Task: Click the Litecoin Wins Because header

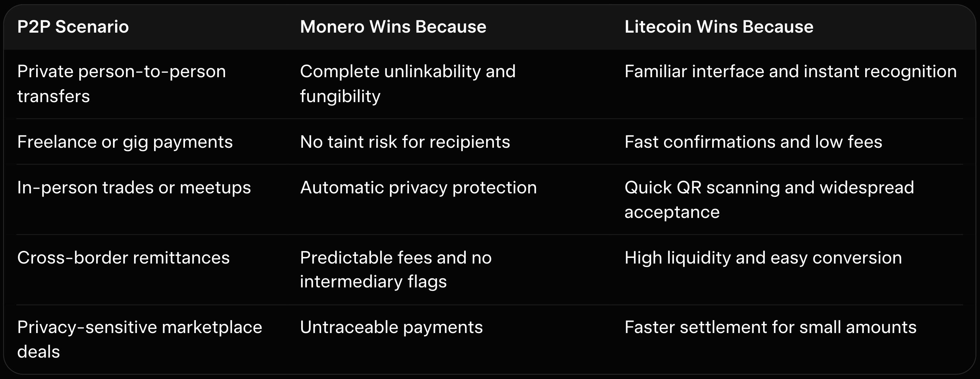Action: pos(719,27)
